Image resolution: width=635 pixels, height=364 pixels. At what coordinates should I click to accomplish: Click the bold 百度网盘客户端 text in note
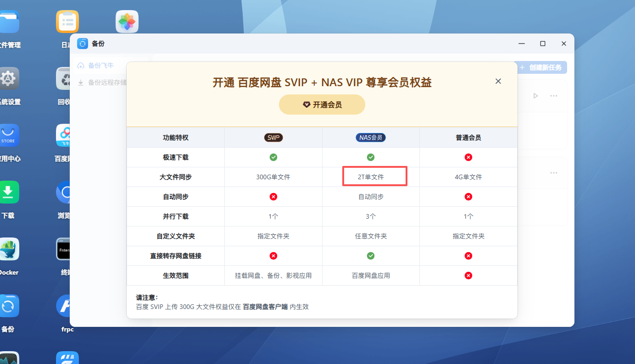(x=265, y=307)
